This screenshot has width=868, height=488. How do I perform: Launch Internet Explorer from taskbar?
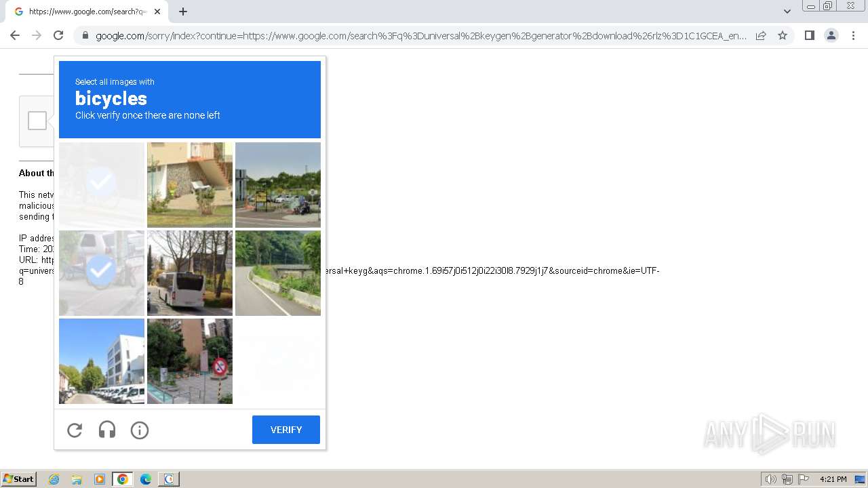click(x=54, y=479)
